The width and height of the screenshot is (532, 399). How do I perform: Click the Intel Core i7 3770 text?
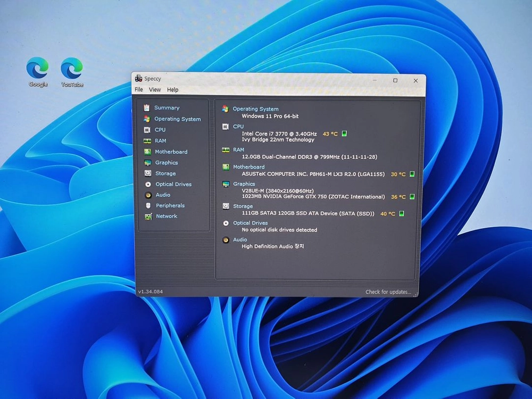click(279, 134)
